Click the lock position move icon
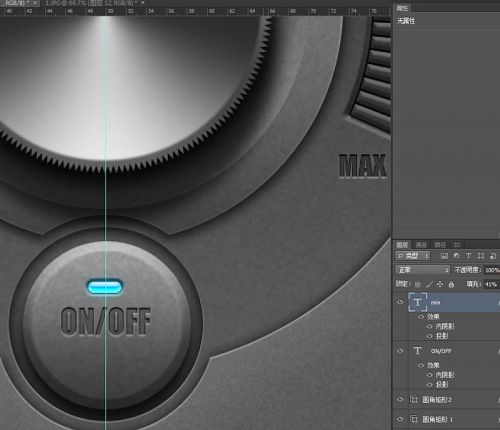The image size is (500, 430). [x=440, y=284]
